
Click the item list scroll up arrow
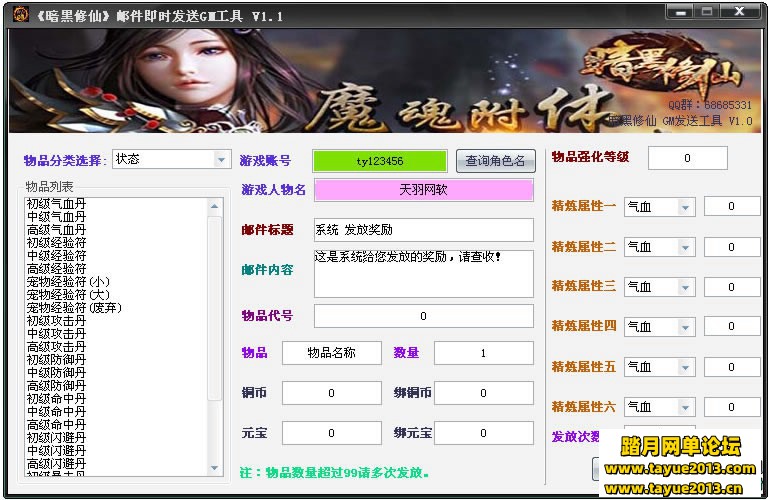[x=214, y=206]
